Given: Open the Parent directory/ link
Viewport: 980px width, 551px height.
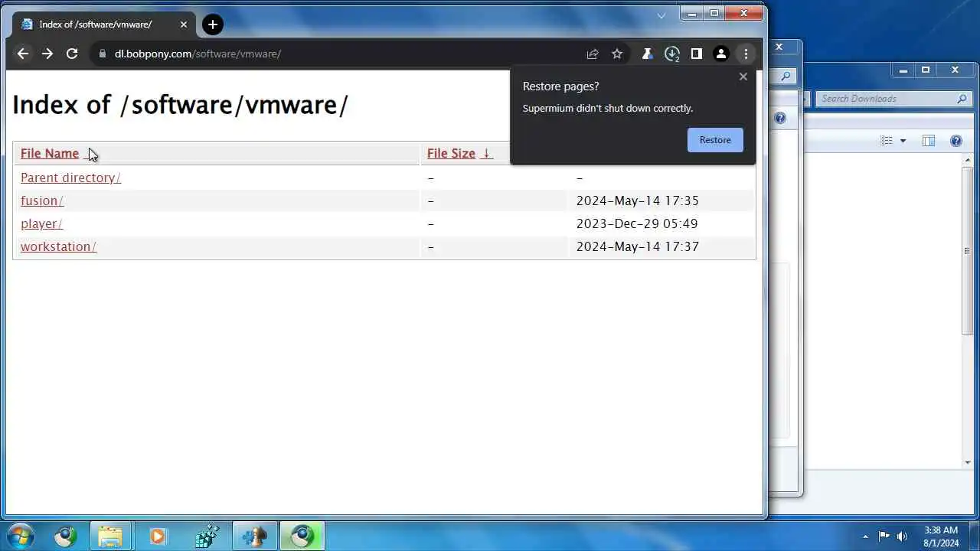Looking at the screenshot, I should (x=70, y=178).
